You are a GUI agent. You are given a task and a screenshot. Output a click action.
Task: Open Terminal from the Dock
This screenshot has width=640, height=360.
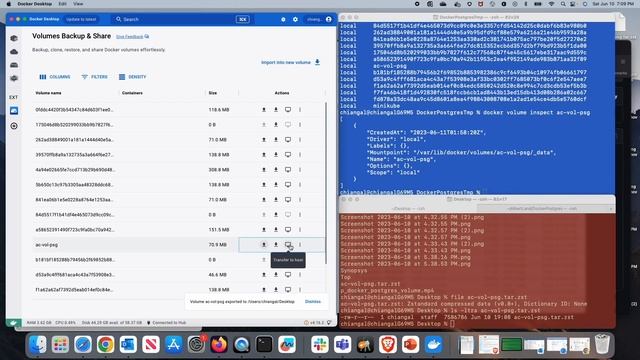(x=264, y=344)
